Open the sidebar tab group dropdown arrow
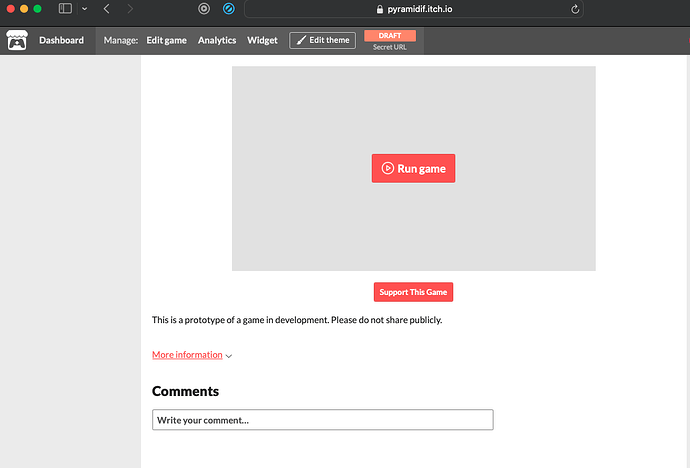The image size is (690, 468). click(x=84, y=9)
